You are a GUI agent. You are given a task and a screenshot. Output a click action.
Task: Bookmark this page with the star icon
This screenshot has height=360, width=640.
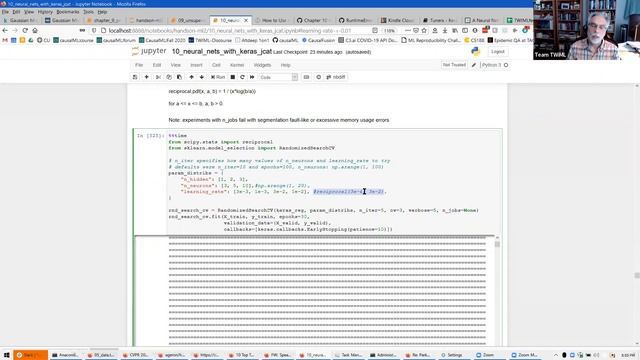pyautogui.click(x=424, y=31)
